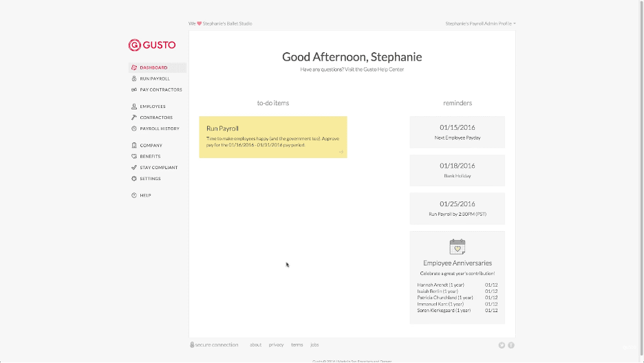Image resolution: width=644 pixels, height=363 pixels.
Task: Click Immanuel Kant anniversary row
Action: (457, 304)
